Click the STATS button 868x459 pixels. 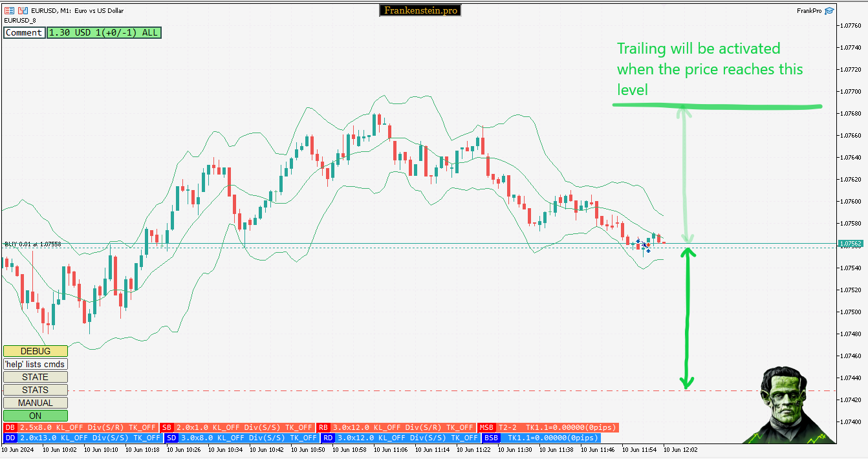pyautogui.click(x=35, y=389)
